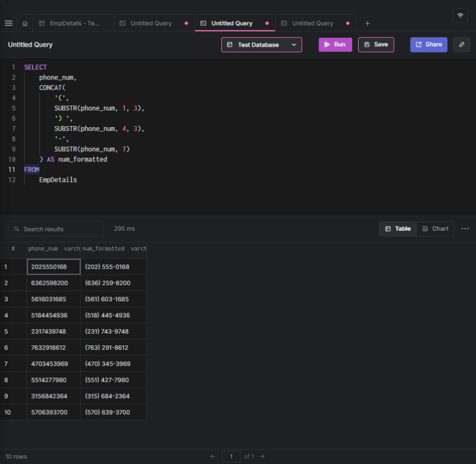Share the query

[428, 45]
